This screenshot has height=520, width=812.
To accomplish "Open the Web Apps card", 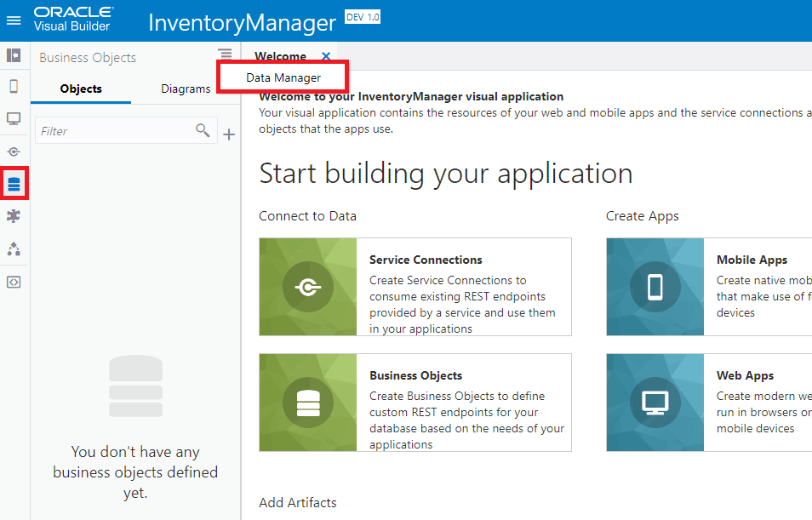I will tap(709, 403).
